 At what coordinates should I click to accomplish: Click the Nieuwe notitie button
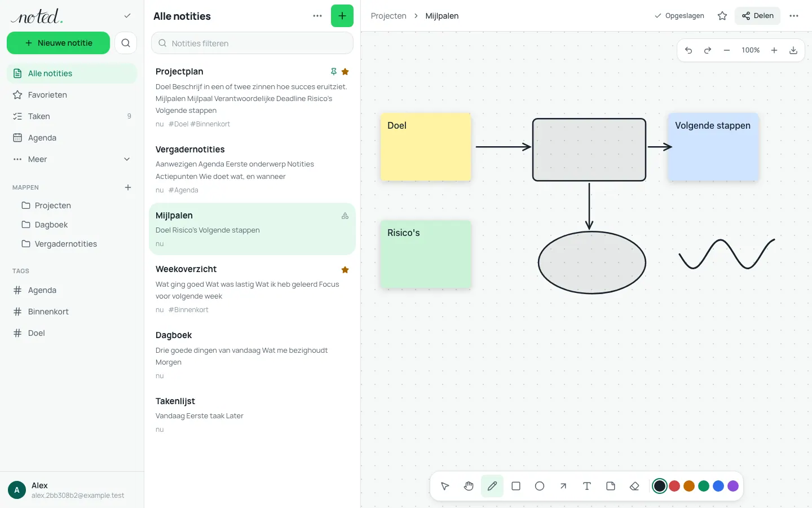[x=58, y=43]
